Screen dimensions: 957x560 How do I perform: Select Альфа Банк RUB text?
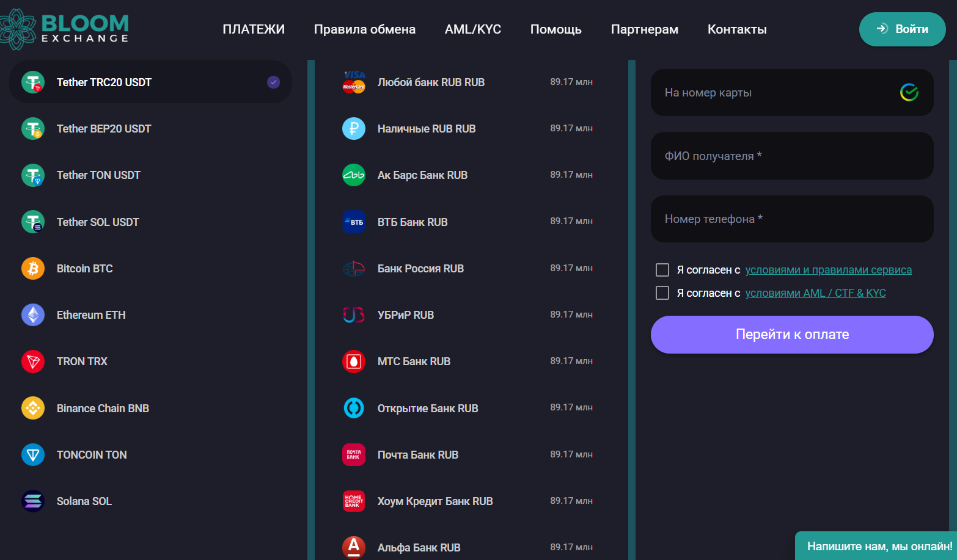coord(419,548)
